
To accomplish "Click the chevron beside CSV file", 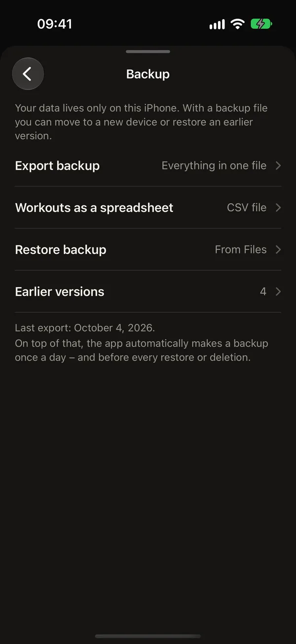I will [278, 207].
